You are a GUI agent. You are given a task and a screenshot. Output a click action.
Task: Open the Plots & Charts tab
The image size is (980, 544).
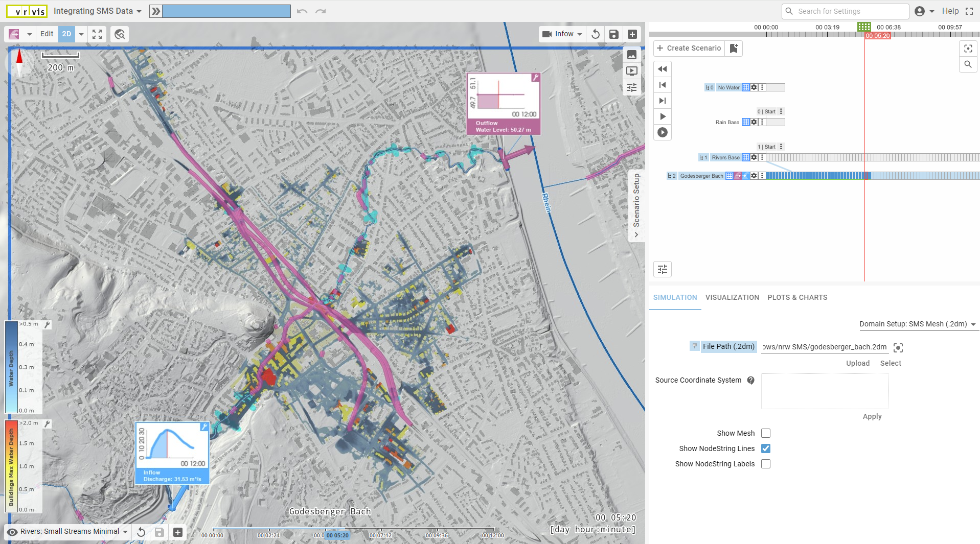pyautogui.click(x=797, y=297)
